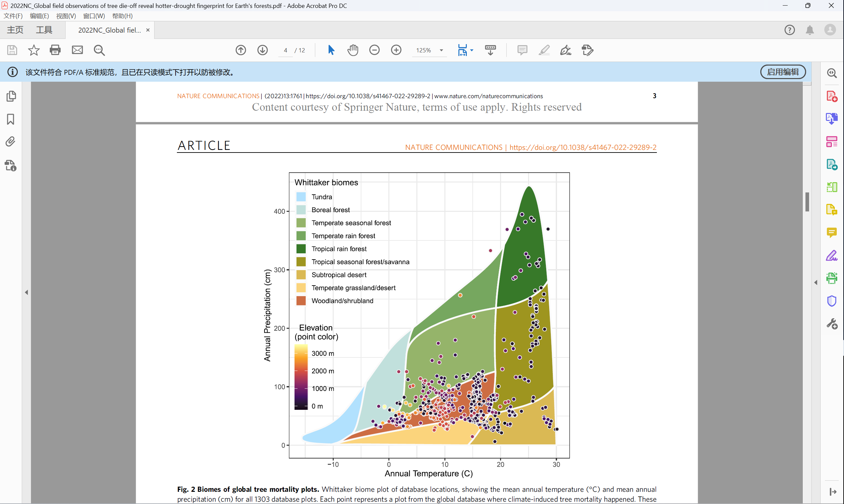Open the 窗口(W) menu

tap(94, 16)
